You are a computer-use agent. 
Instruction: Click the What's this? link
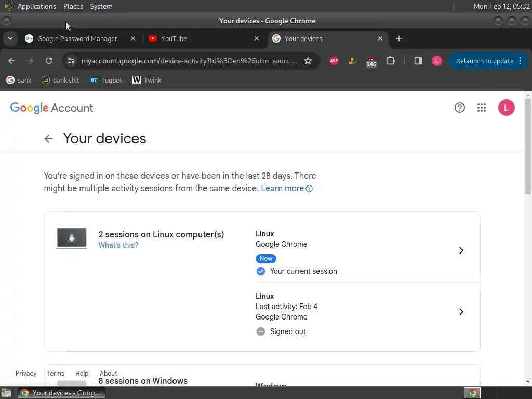118,245
